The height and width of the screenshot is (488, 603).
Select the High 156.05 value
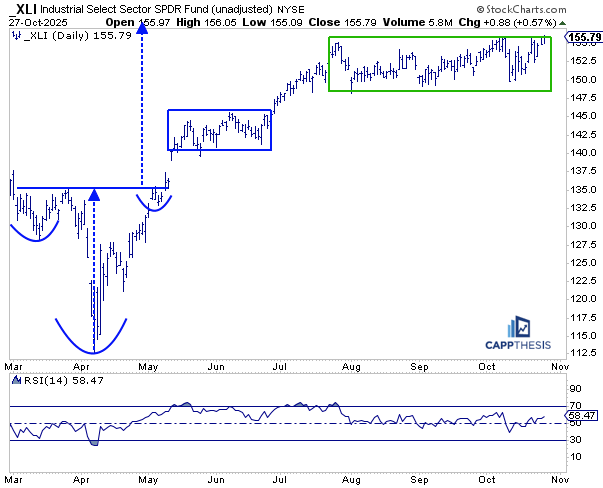206,22
